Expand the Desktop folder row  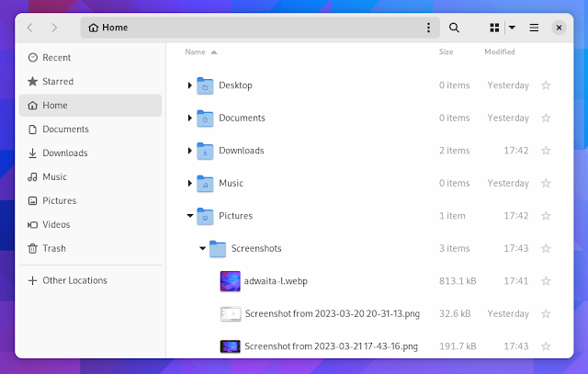click(x=190, y=85)
